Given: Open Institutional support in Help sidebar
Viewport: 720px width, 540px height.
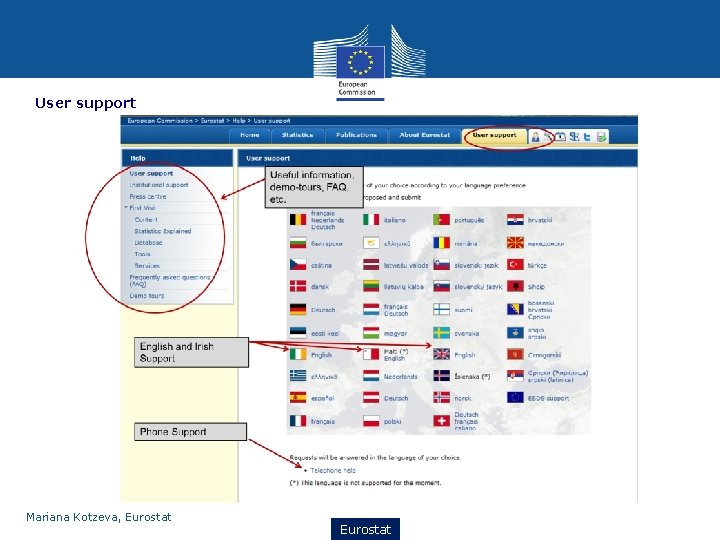Looking at the screenshot, I should pyautogui.click(x=159, y=185).
